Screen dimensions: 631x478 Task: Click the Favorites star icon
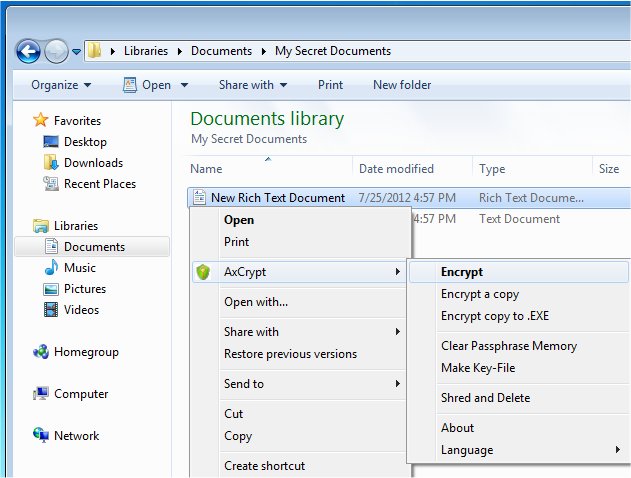[x=41, y=120]
